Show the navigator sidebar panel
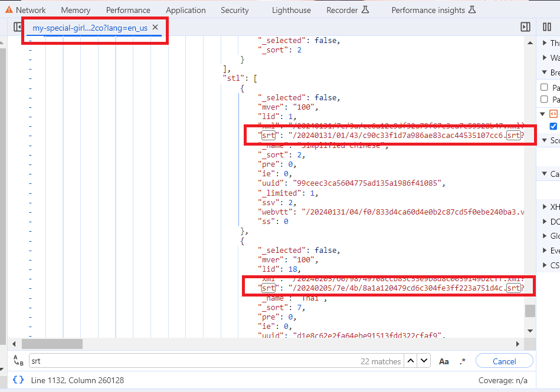The width and height of the screenshot is (560, 392). (x=17, y=27)
